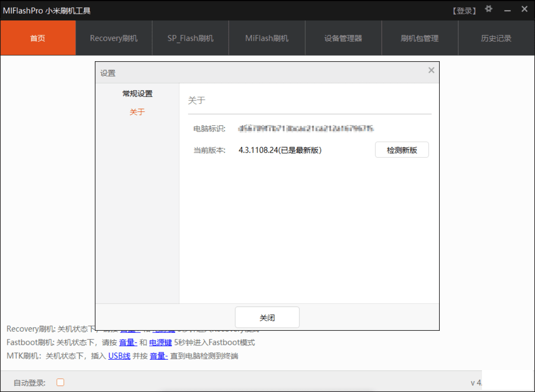This screenshot has height=392, width=535.
Task: Click the 自动登录 label text
Action: 30,383
